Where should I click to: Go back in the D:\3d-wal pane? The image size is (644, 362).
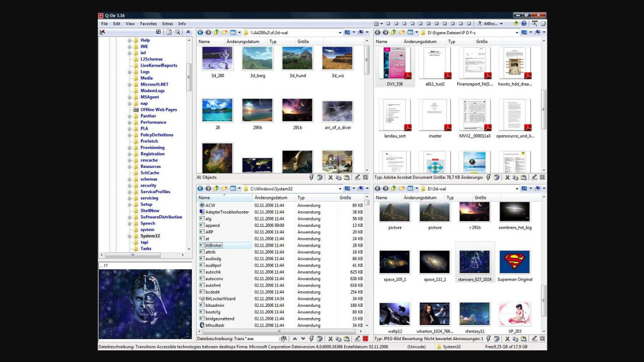(x=377, y=189)
